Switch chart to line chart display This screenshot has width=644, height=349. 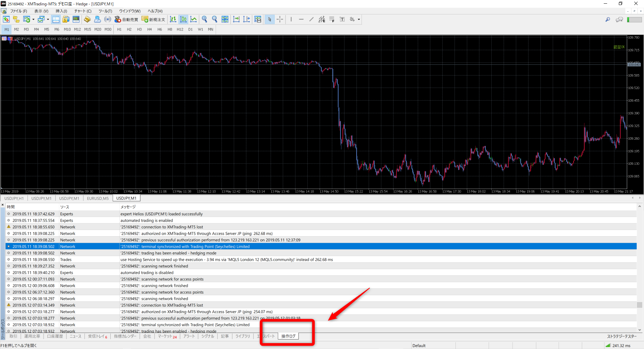(194, 19)
